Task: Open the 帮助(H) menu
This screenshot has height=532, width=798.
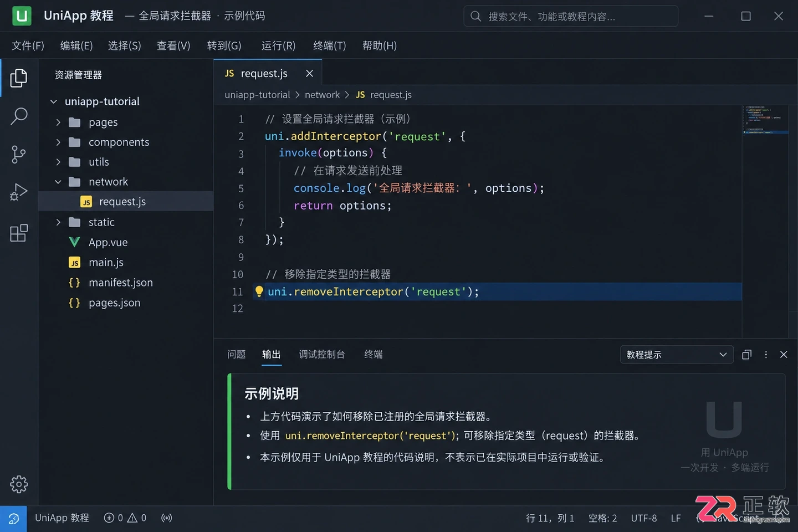Action: point(380,45)
